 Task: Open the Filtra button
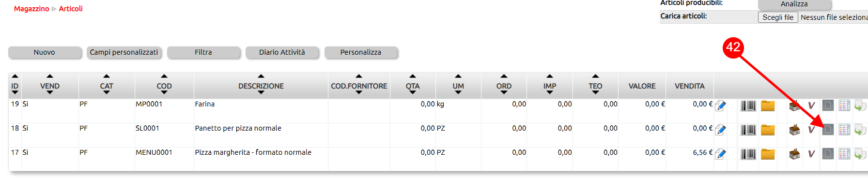(203, 52)
